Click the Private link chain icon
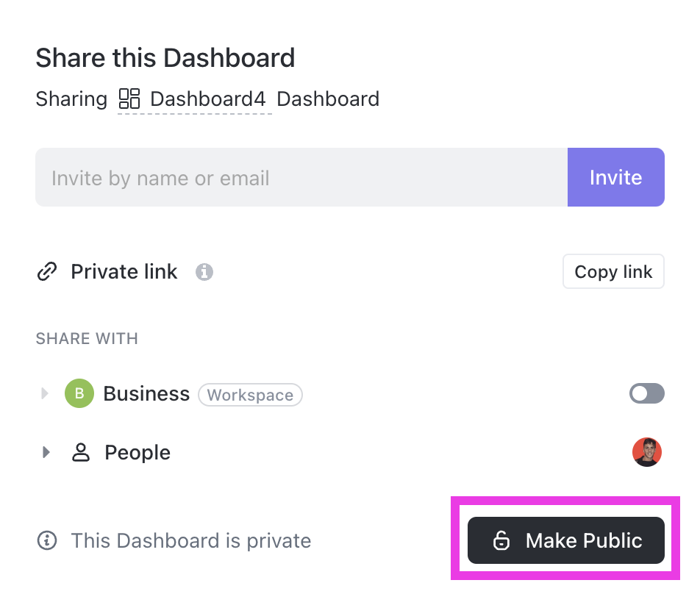The image size is (700, 594). pos(47,271)
